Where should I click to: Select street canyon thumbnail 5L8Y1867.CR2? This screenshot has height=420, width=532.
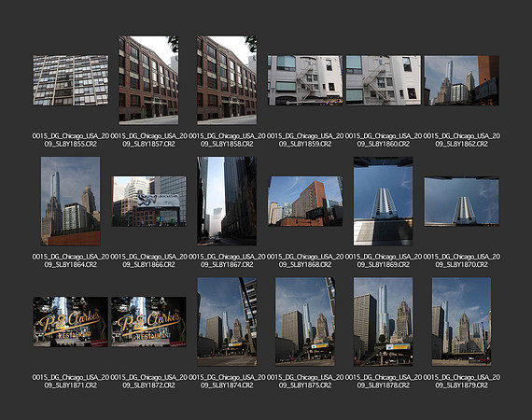point(227,202)
